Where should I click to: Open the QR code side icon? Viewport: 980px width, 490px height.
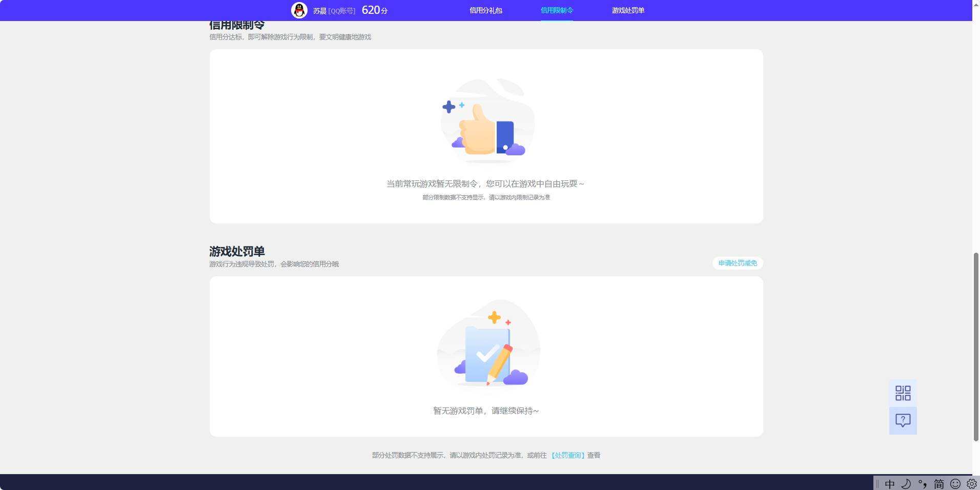[903, 393]
